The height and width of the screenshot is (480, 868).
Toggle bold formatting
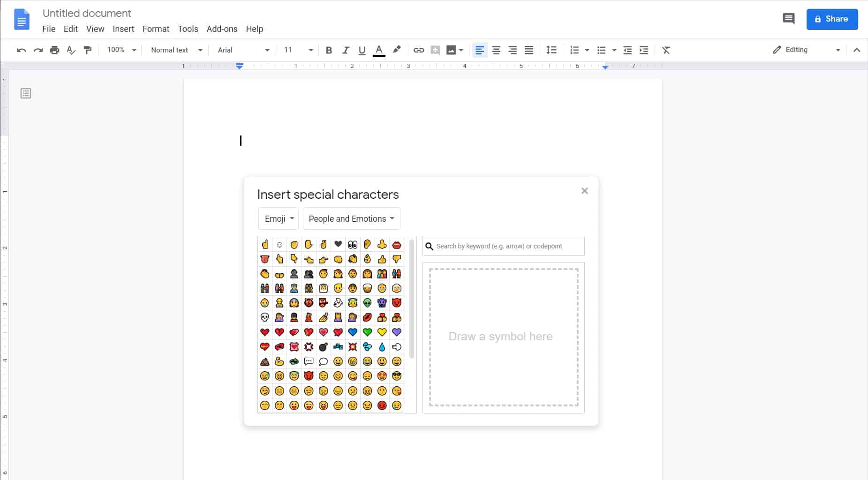click(329, 50)
